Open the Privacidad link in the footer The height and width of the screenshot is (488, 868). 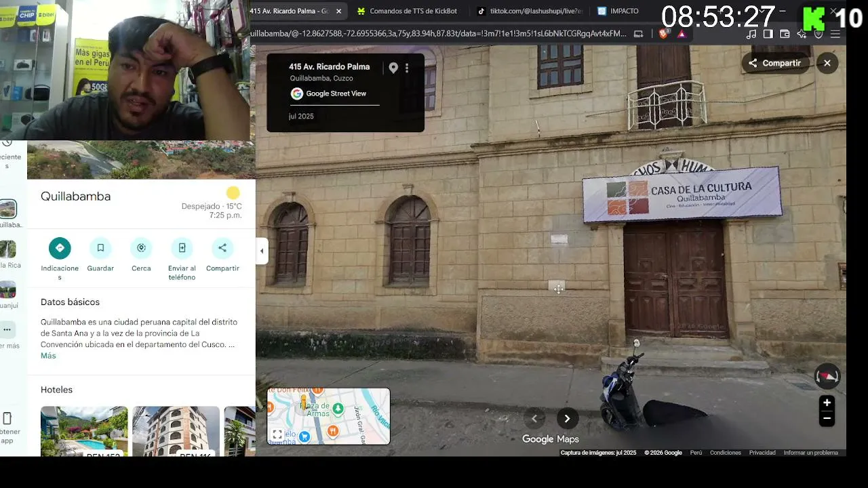(762, 453)
